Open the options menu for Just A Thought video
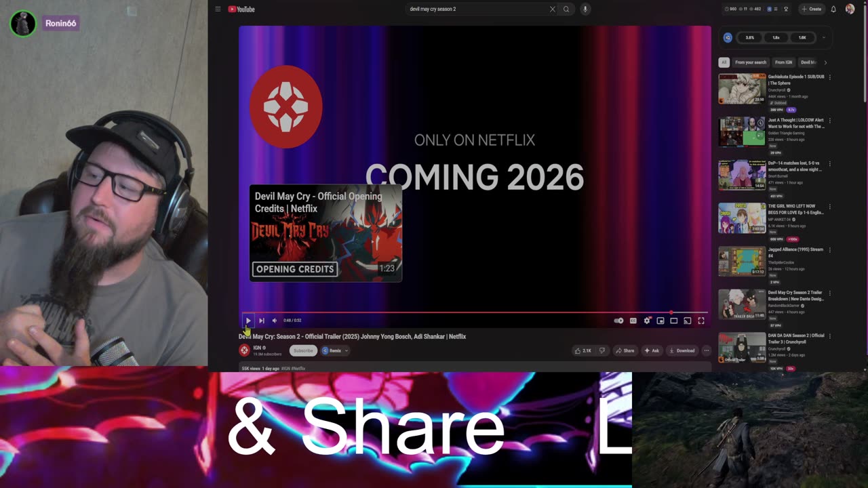 (x=830, y=121)
